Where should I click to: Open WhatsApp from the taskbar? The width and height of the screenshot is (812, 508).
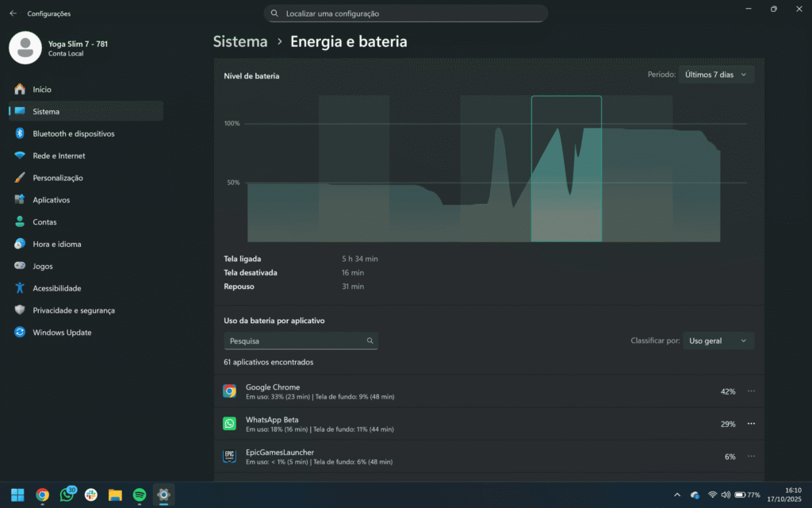point(67,495)
